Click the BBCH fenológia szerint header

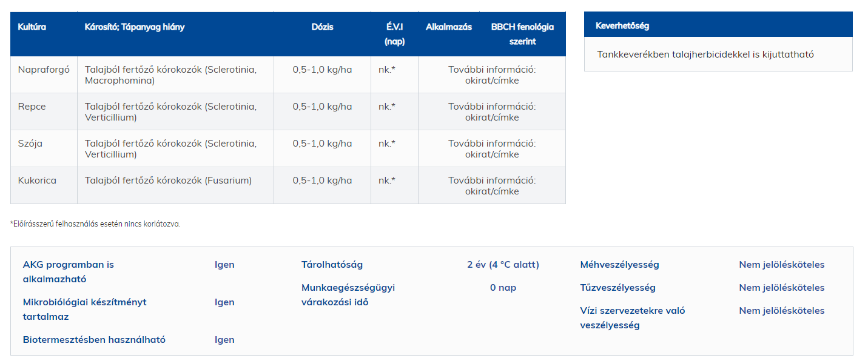coord(522,35)
